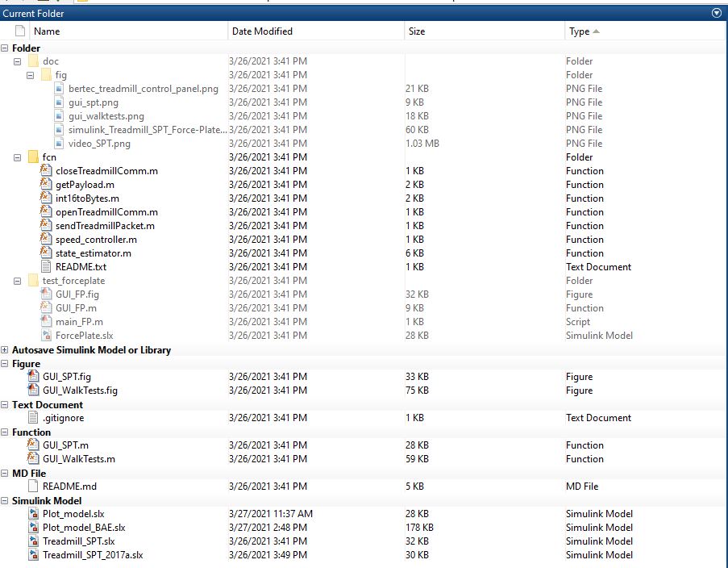This screenshot has height=568, width=728.
Task: Expand Autosave Simulink Model or Library group
Action: [x=5, y=349]
